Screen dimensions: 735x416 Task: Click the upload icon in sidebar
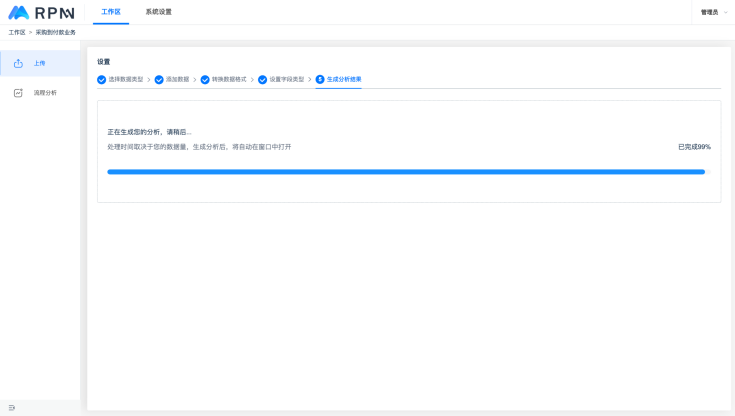point(18,63)
